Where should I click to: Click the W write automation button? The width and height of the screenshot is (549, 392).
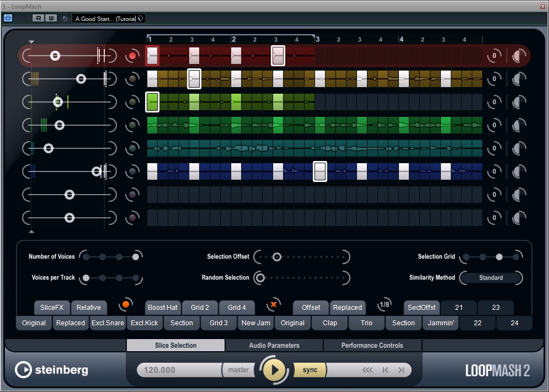51,18
